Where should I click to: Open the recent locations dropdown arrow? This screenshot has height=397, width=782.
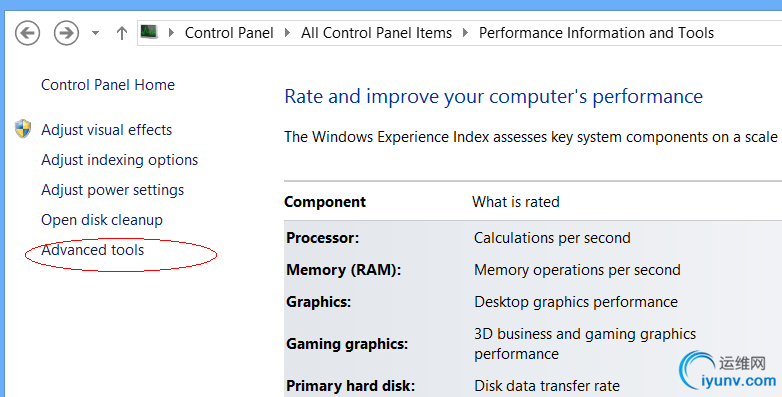click(x=95, y=33)
